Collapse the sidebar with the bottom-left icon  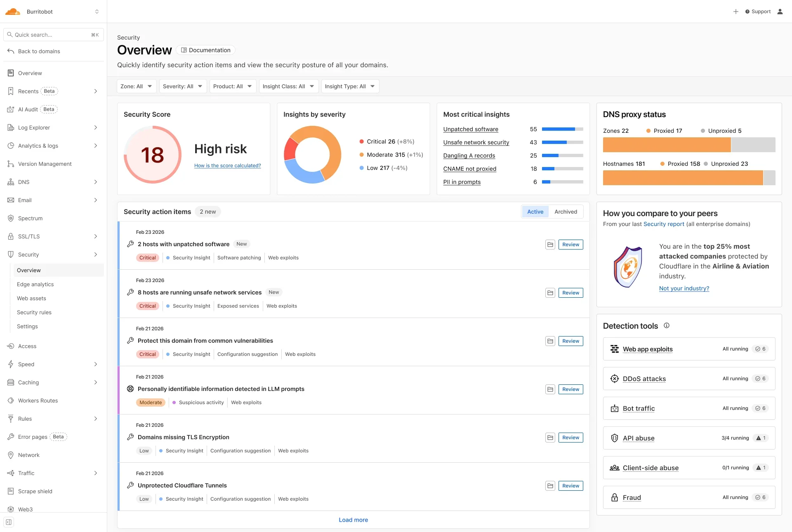[9, 522]
